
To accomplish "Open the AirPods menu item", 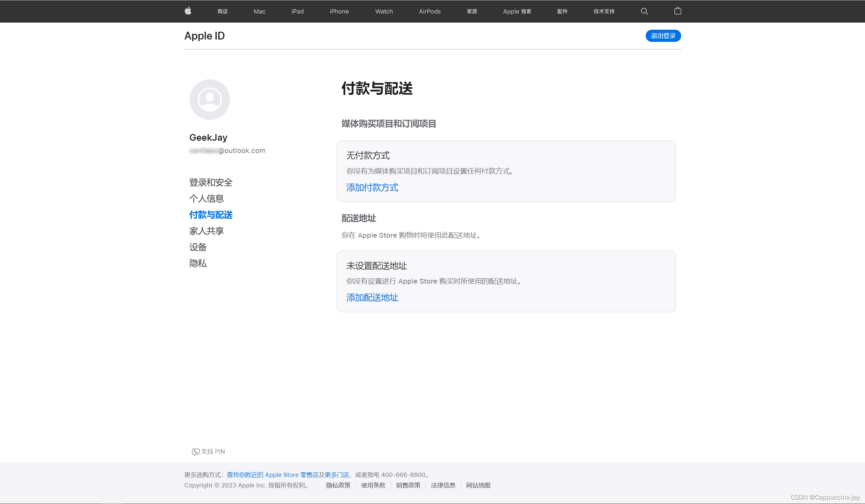I will pyautogui.click(x=430, y=11).
